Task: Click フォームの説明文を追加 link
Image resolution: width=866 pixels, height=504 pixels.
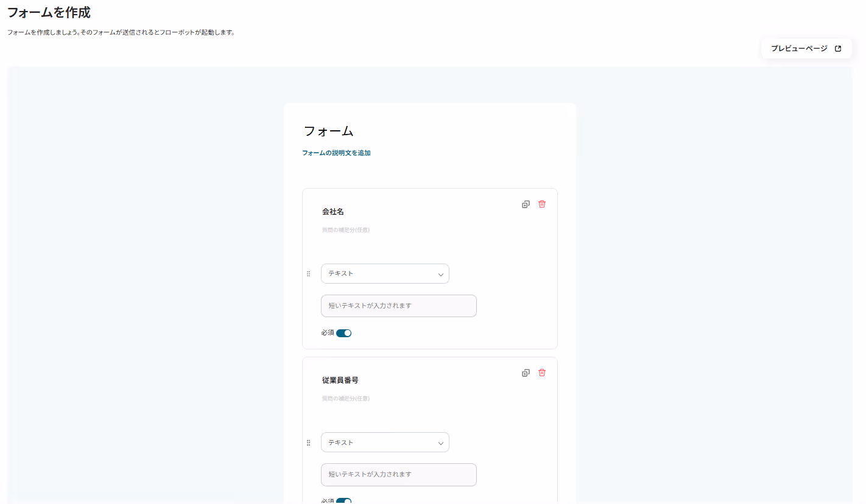Action: tap(336, 153)
